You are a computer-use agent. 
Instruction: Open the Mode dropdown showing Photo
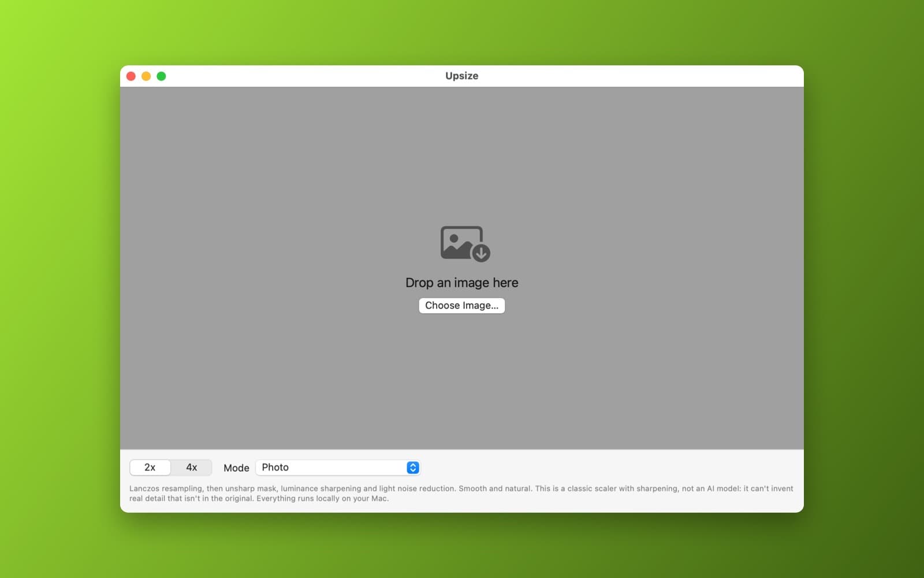click(x=338, y=468)
